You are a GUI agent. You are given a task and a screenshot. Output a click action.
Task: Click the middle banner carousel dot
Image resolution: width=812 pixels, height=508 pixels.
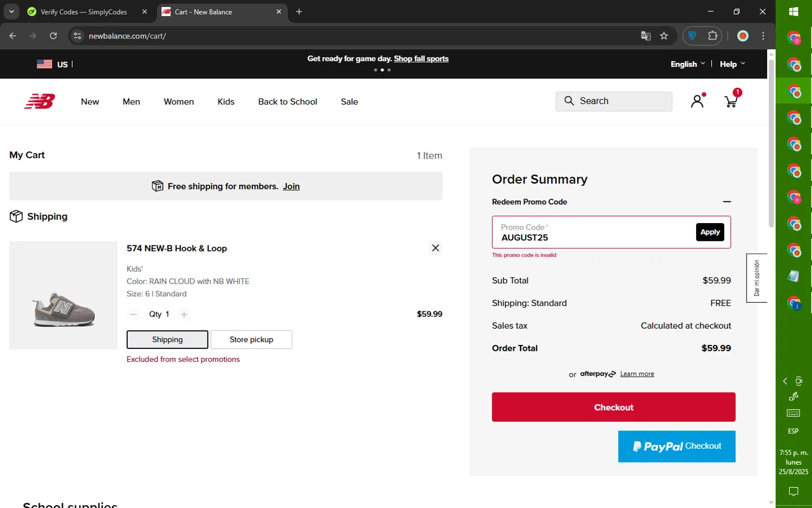click(x=382, y=70)
